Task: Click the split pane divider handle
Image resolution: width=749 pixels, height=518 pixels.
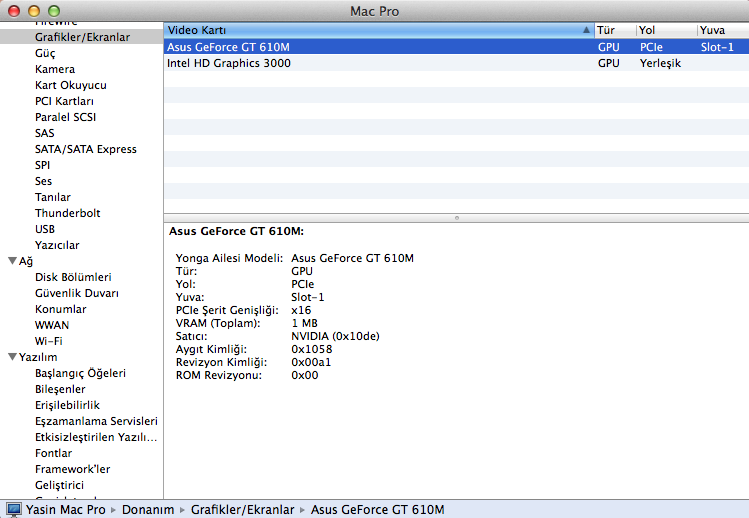Action: click(x=457, y=218)
